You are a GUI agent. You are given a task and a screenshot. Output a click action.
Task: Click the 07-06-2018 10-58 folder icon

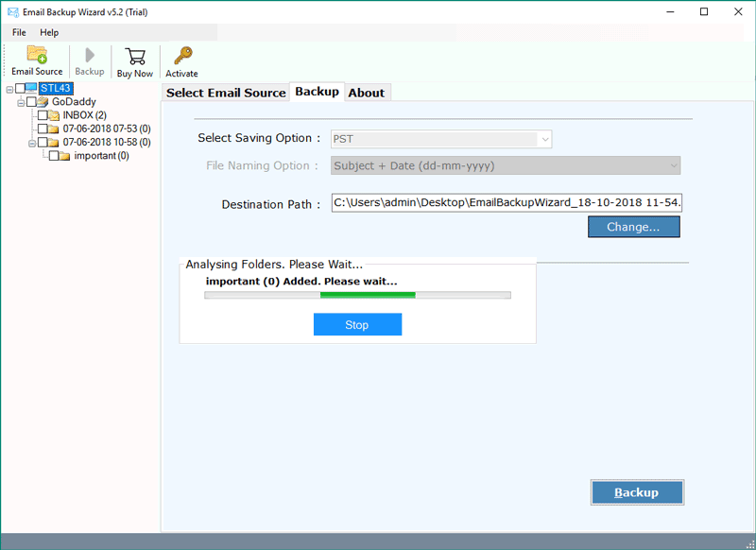(x=54, y=142)
